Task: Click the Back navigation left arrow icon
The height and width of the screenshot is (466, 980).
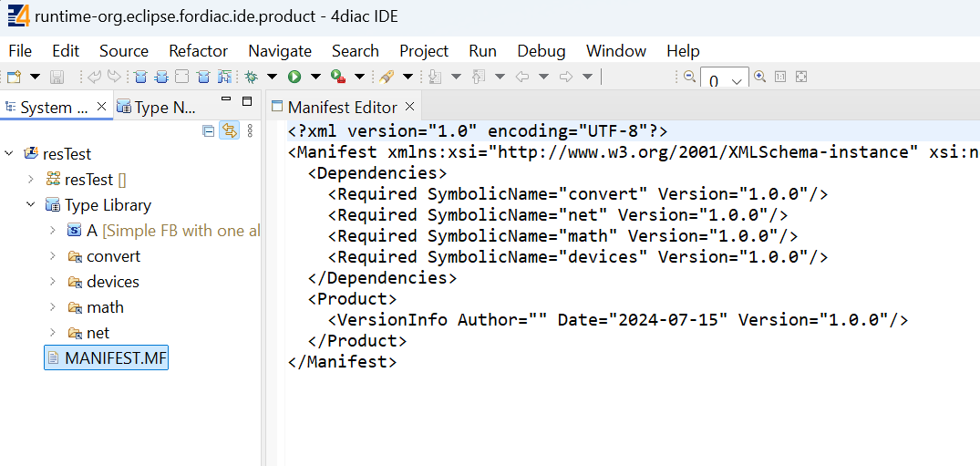Action: [522, 77]
